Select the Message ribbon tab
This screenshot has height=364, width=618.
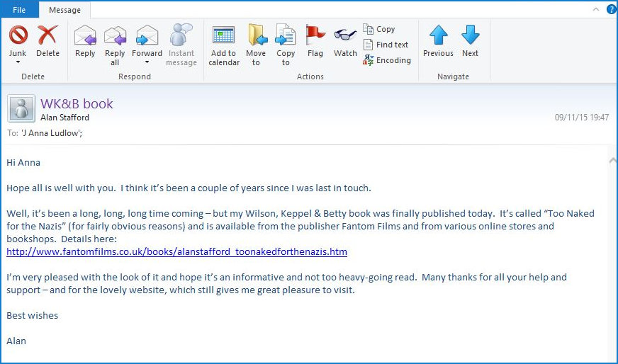[64, 10]
